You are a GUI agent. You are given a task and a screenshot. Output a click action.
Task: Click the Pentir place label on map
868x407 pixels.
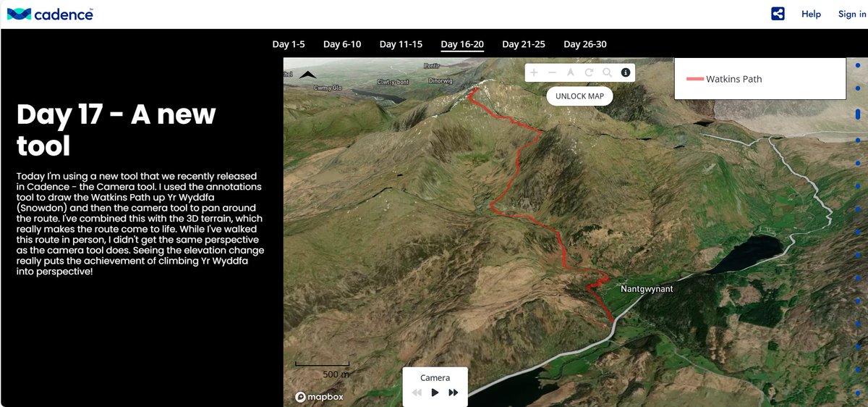[433, 66]
